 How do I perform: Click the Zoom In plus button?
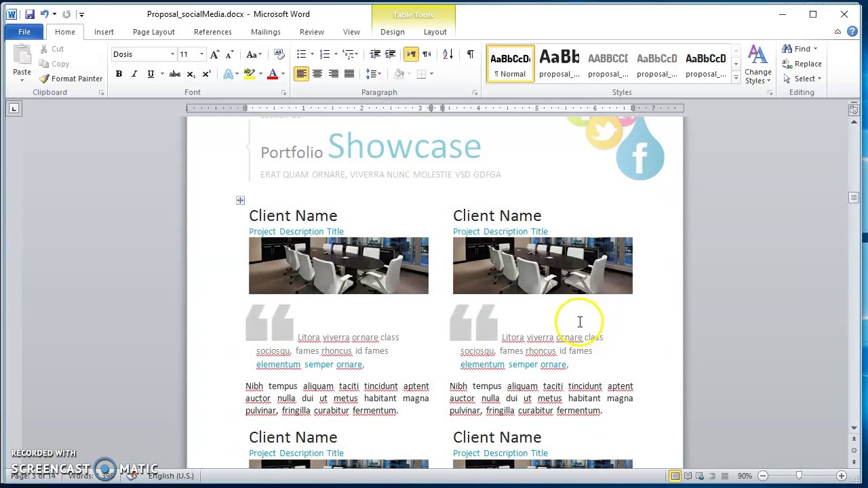(841, 476)
